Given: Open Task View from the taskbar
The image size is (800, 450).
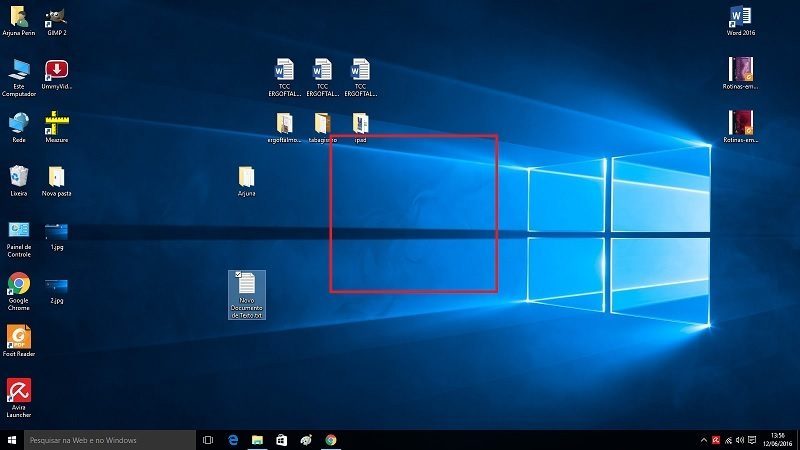Looking at the screenshot, I should pyautogui.click(x=208, y=440).
